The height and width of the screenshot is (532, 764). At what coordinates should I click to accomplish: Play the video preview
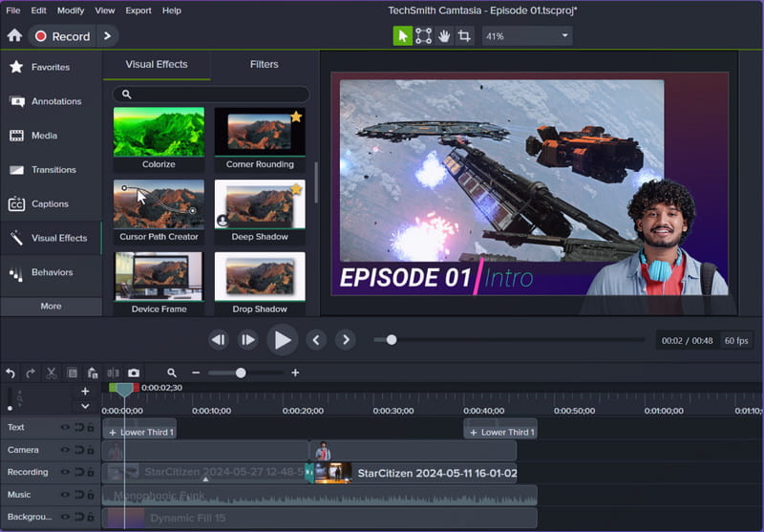(282, 340)
